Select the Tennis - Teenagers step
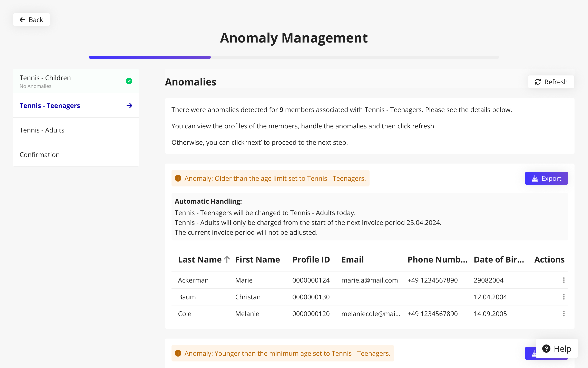588x368 pixels. point(76,106)
